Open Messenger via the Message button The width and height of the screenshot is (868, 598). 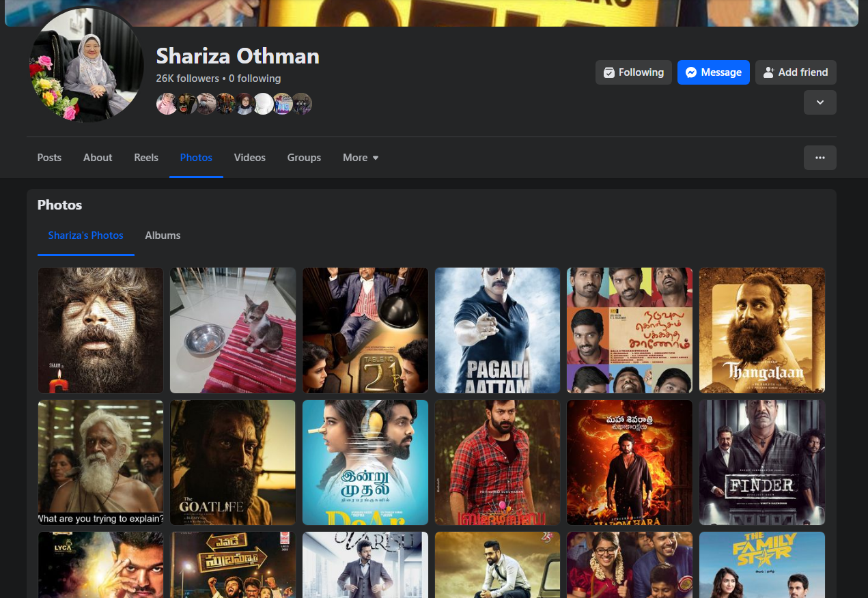click(x=713, y=72)
